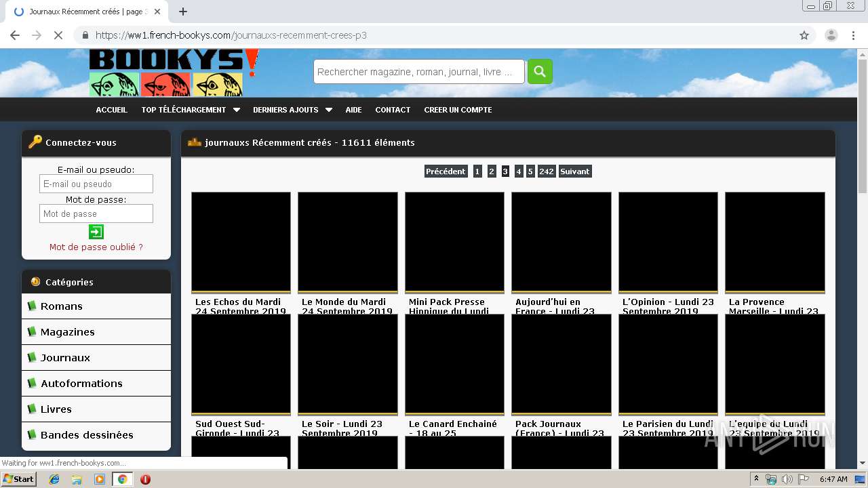
Task: Open the L'Opinion Lundi 23 thumbnail
Action: (x=668, y=242)
